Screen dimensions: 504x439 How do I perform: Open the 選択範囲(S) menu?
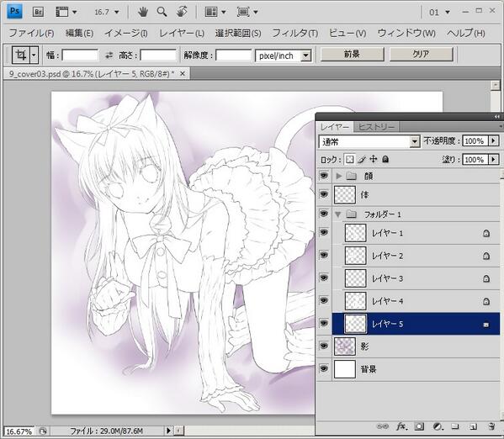click(x=238, y=33)
